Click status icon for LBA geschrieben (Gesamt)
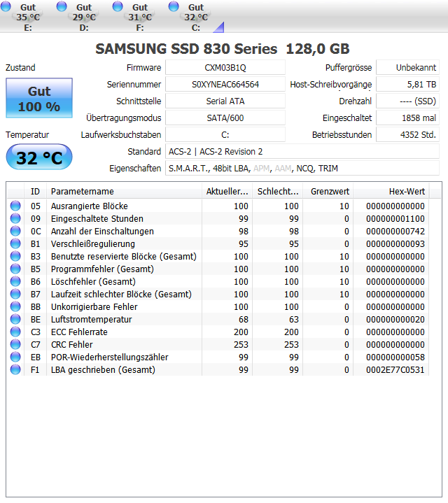The image size is (448, 503). pos(15,369)
